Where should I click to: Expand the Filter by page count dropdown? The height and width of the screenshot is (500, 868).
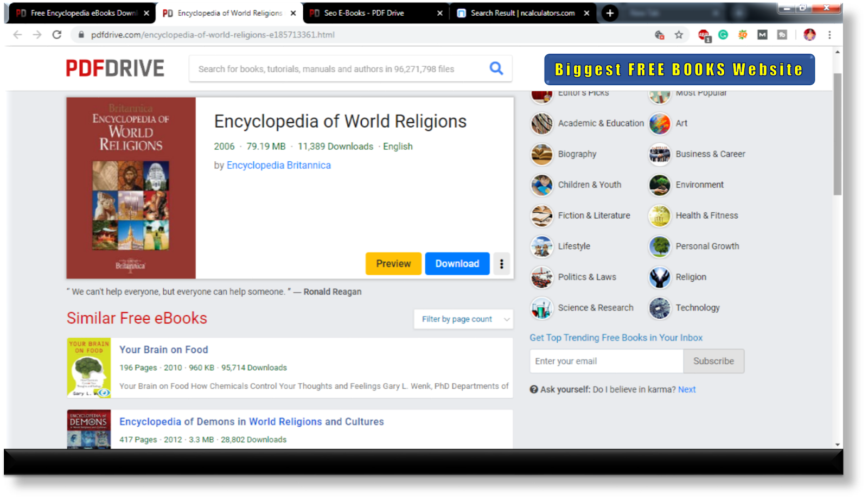pyautogui.click(x=463, y=319)
